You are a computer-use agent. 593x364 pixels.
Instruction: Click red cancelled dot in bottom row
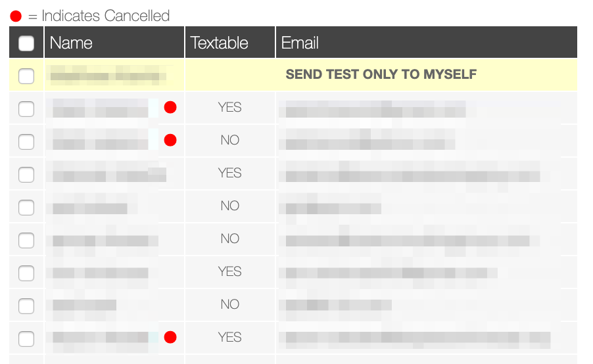click(170, 337)
